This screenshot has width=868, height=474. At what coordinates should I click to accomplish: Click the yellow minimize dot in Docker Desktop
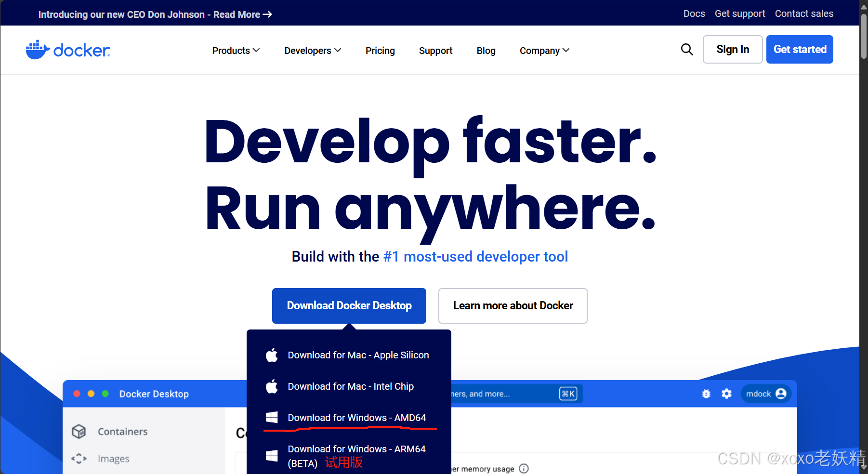click(91, 394)
